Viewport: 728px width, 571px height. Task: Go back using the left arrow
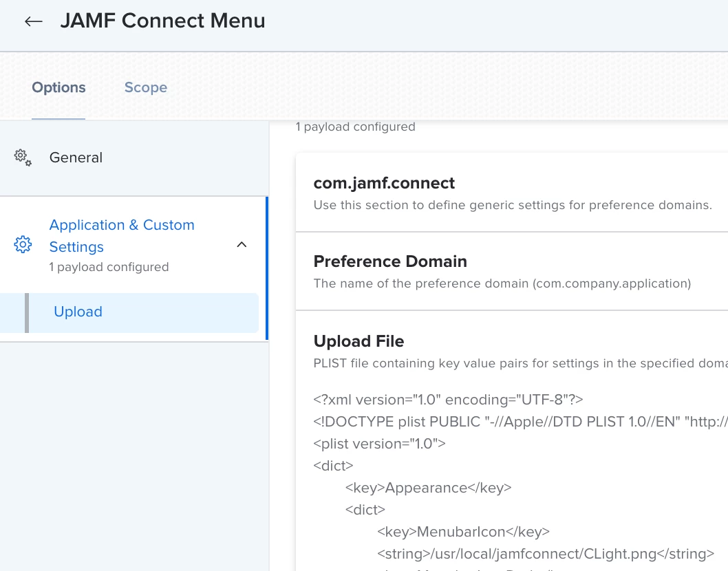tap(34, 21)
